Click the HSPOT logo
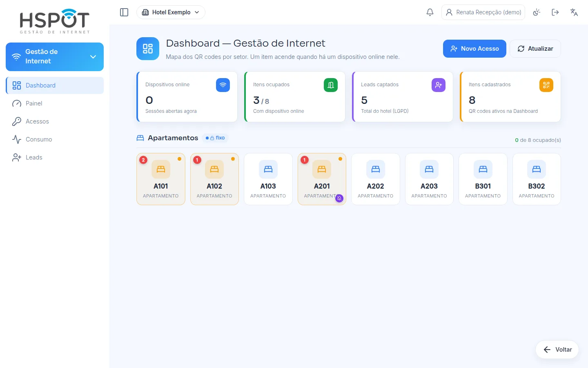Viewport: 588px width, 368px height. (x=55, y=21)
